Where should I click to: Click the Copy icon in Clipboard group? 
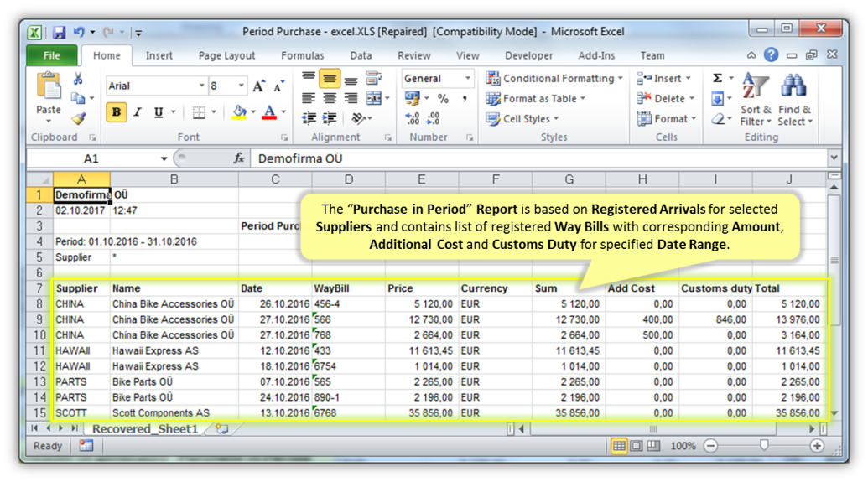[x=78, y=99]
